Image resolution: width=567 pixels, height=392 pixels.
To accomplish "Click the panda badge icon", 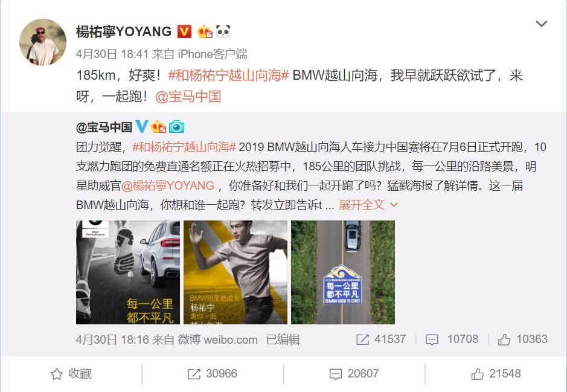I will coord(223,31).
